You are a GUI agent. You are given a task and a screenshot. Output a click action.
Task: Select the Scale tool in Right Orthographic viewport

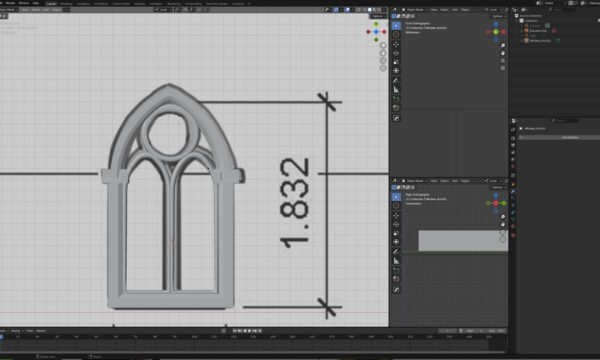(x=396, y=233)
